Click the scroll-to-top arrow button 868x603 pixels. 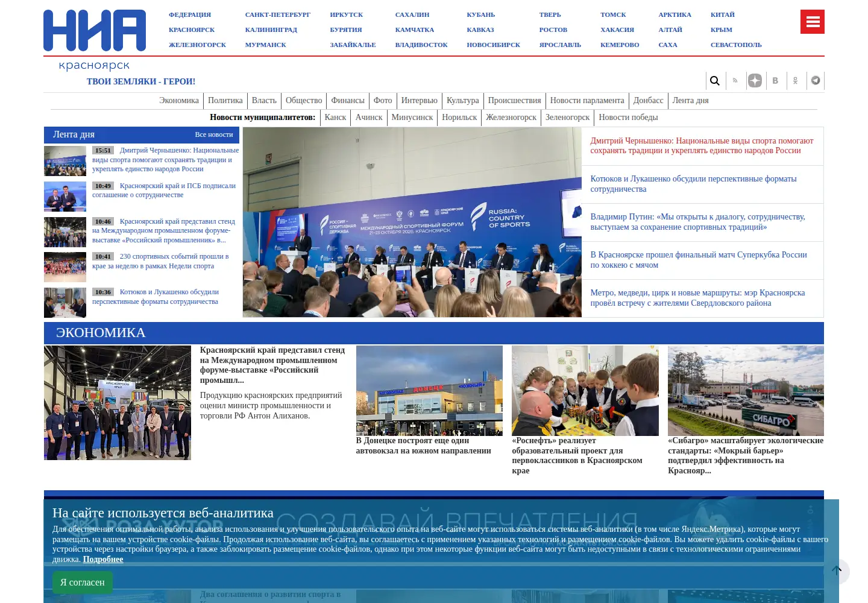click(837, 570)
